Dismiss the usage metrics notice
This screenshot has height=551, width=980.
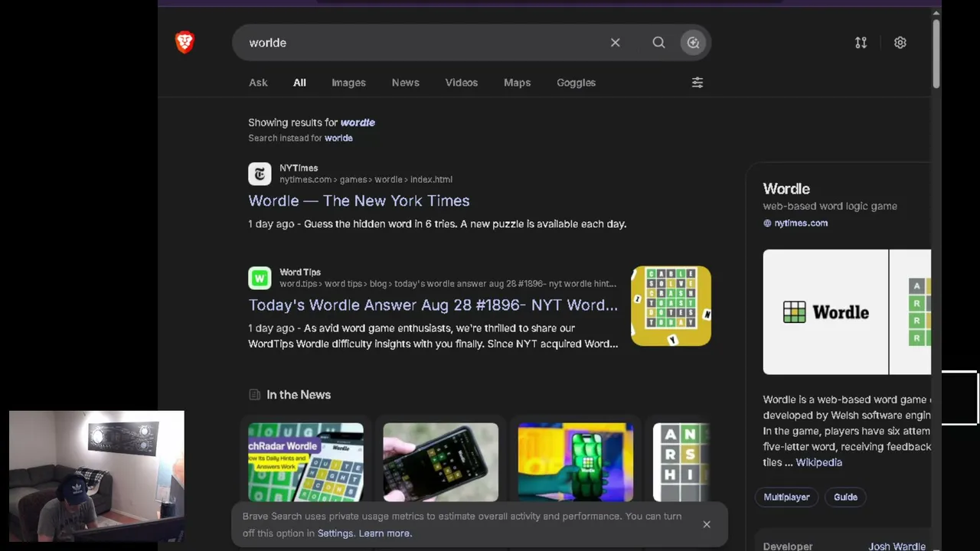[x=707, y=524]
